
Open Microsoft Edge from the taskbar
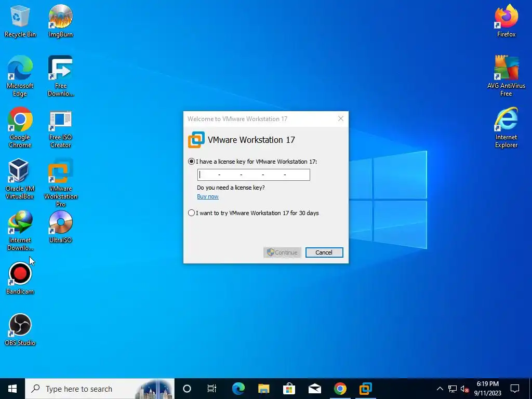pyautogui.click(x=238, y=389)
